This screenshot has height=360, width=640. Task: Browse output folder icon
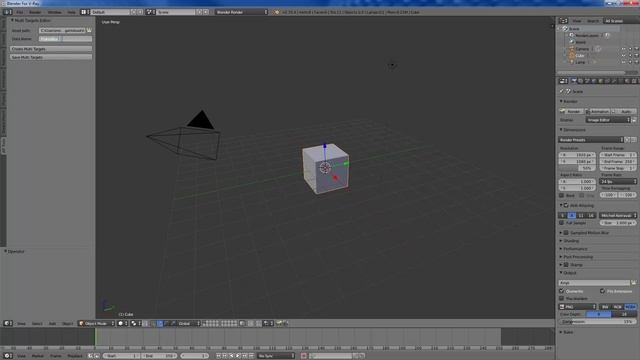tap(633, 282)
